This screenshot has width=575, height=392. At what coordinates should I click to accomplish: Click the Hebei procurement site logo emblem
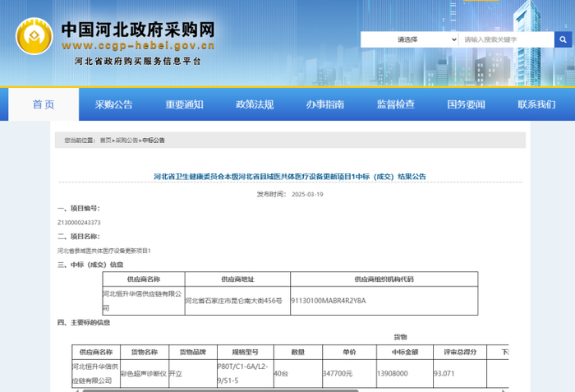tap(34, 37)
